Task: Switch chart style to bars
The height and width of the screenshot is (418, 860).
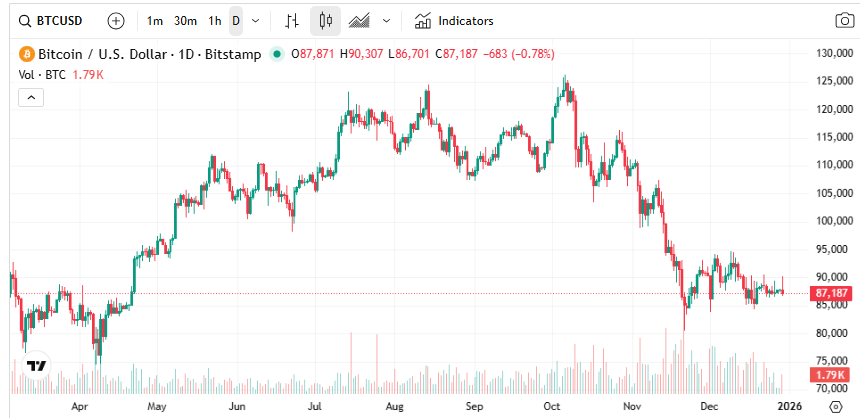Action: click(x=291, y=20)
